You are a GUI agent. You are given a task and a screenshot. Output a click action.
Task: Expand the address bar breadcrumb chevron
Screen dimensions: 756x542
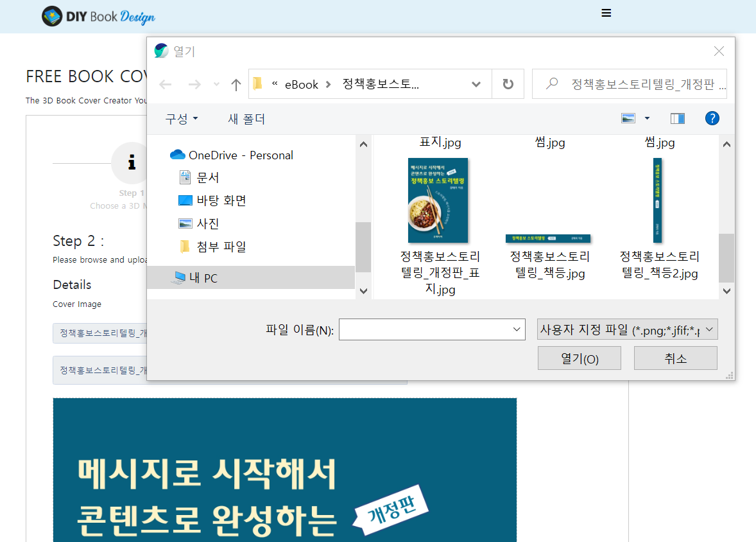[476, 83]
